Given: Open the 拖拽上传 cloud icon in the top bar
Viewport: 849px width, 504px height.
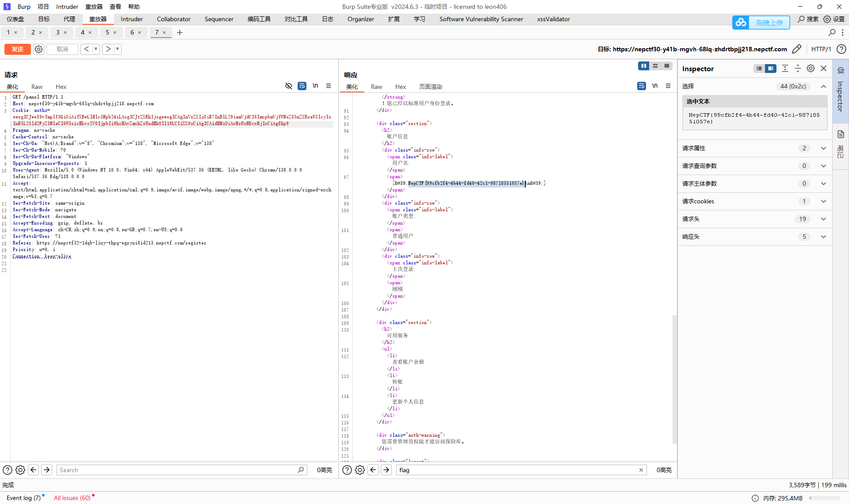Looking at the screenshot, I should click(x=741, y=22).
